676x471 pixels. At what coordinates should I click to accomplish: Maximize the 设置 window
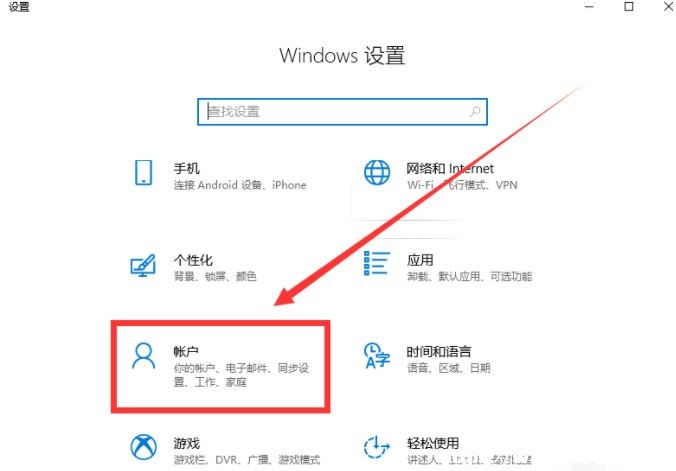[629, 6]
